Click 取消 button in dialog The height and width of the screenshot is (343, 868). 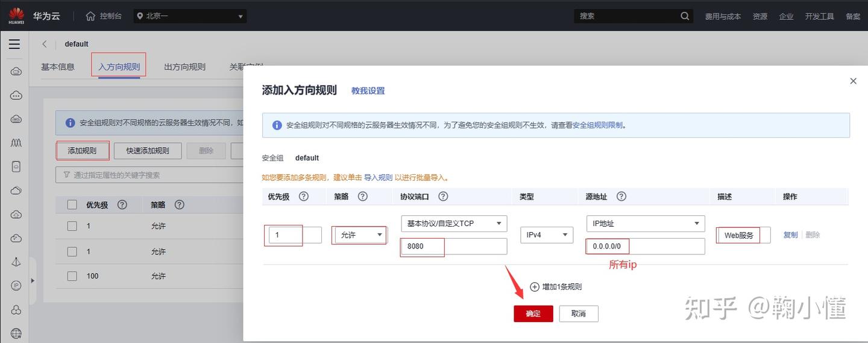[579, 313]
